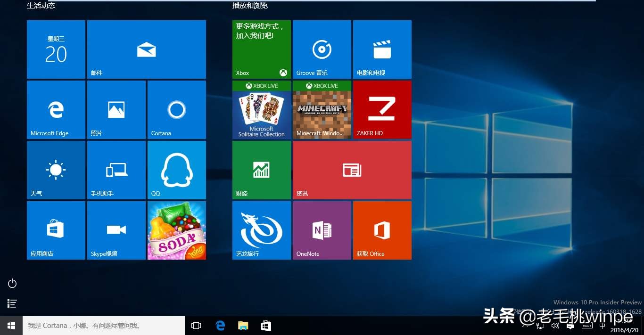Image resolution: width=644 pixels, height=335 pixels.
Task: Open Microsoft Edge from the taskbar
Action: click(220, 325)
